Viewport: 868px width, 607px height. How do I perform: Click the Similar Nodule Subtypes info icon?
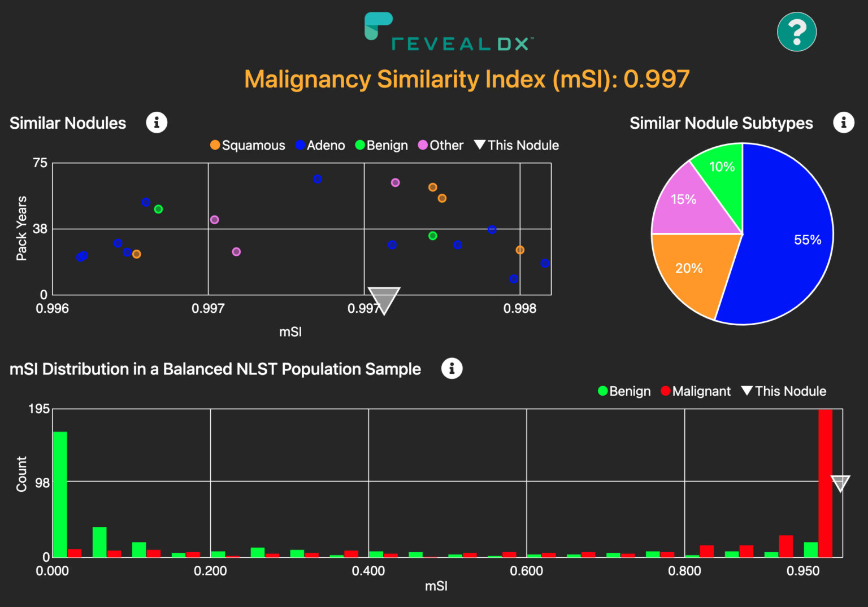point(843,123)
